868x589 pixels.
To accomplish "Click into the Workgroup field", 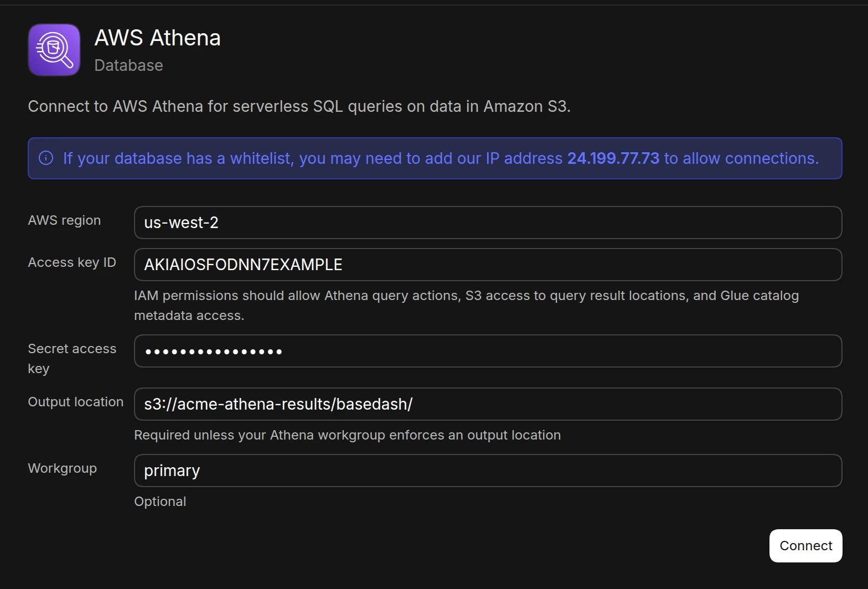I will (x=488, y=471).
